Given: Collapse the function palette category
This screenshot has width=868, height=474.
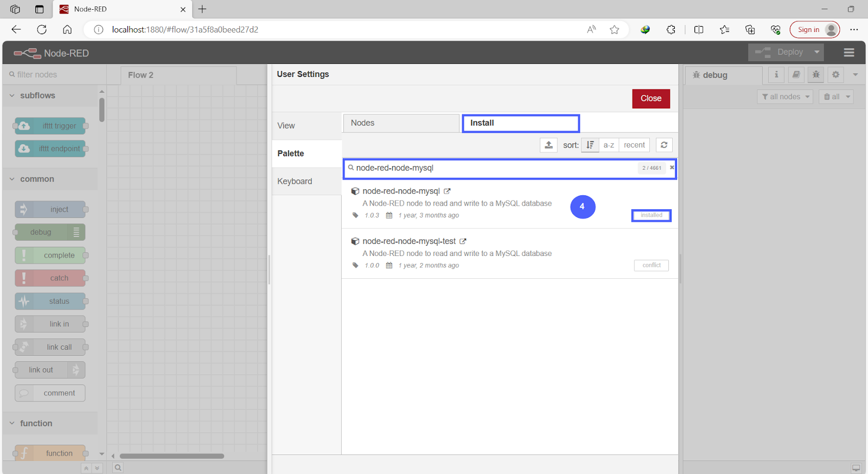Looking at the screenshot, I should click(x=50, y=423).
